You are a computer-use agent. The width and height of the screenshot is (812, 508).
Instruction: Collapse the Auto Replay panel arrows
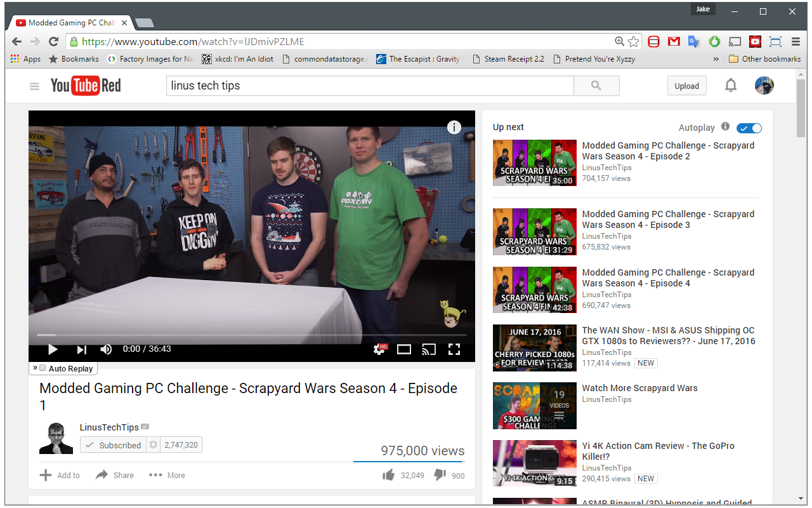coord(35,368)
